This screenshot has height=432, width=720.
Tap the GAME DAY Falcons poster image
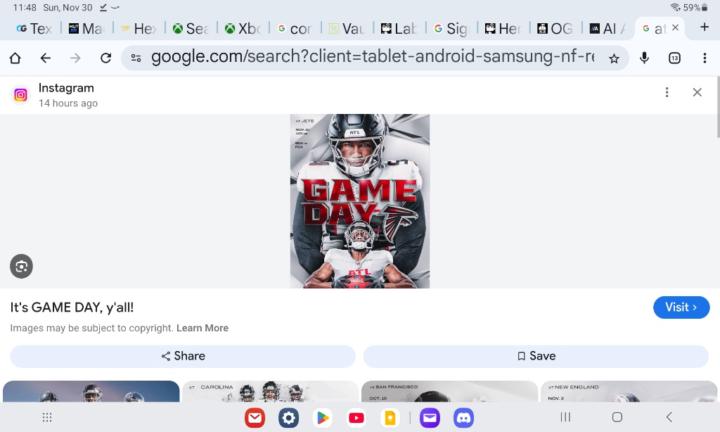pyautogui.click(x=360, y=201)
